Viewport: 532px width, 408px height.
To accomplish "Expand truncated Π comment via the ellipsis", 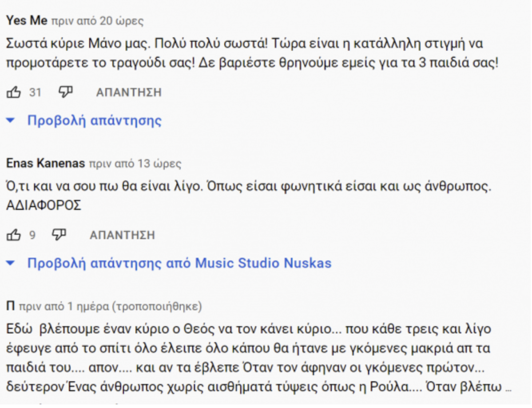I will click(508, 387).
